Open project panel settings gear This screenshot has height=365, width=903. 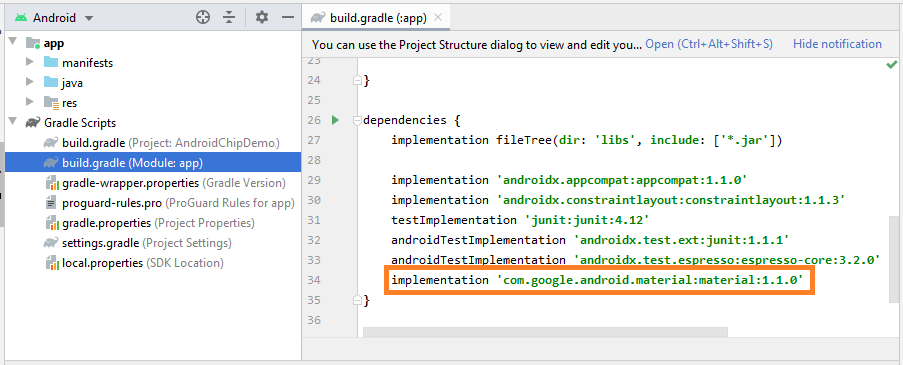[262, 17]
